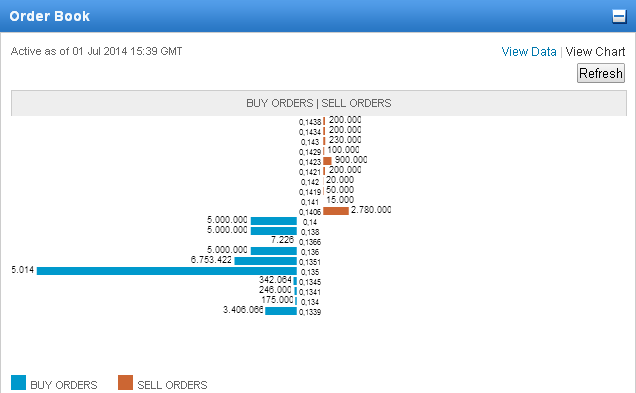
Task: Select the 6.753.422 buy volume label
Action: pos(211,260)
